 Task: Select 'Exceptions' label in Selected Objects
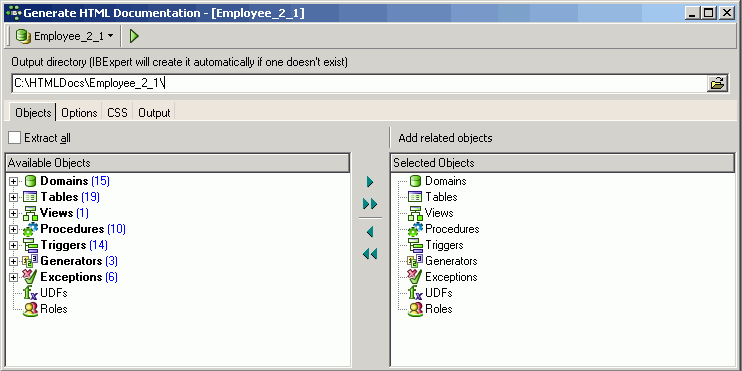pos(451,277)
